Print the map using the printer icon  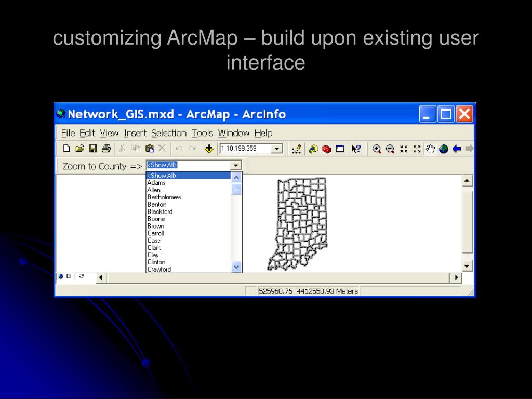coord(106,148)
